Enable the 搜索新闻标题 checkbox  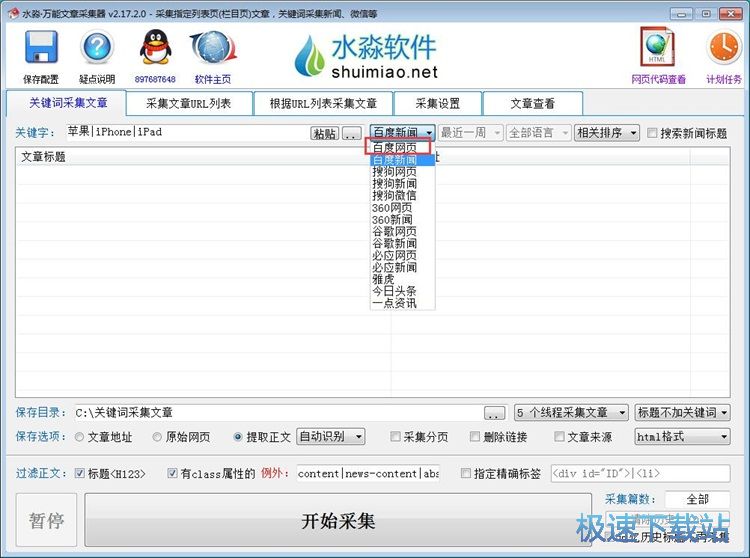point(652,133)
